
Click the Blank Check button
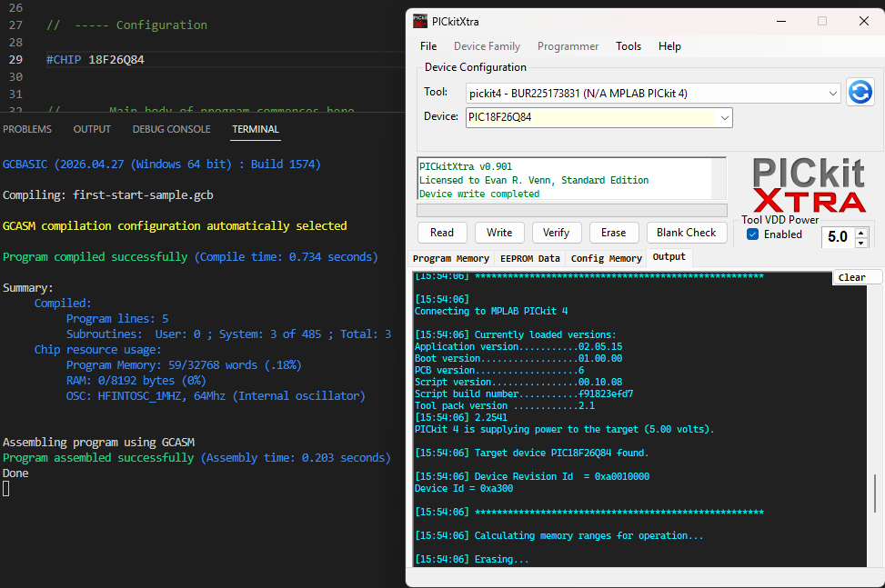(687, 233)
